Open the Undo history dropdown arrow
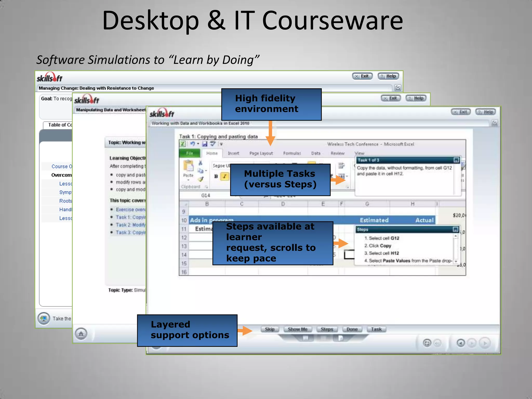 coord(198,144)
